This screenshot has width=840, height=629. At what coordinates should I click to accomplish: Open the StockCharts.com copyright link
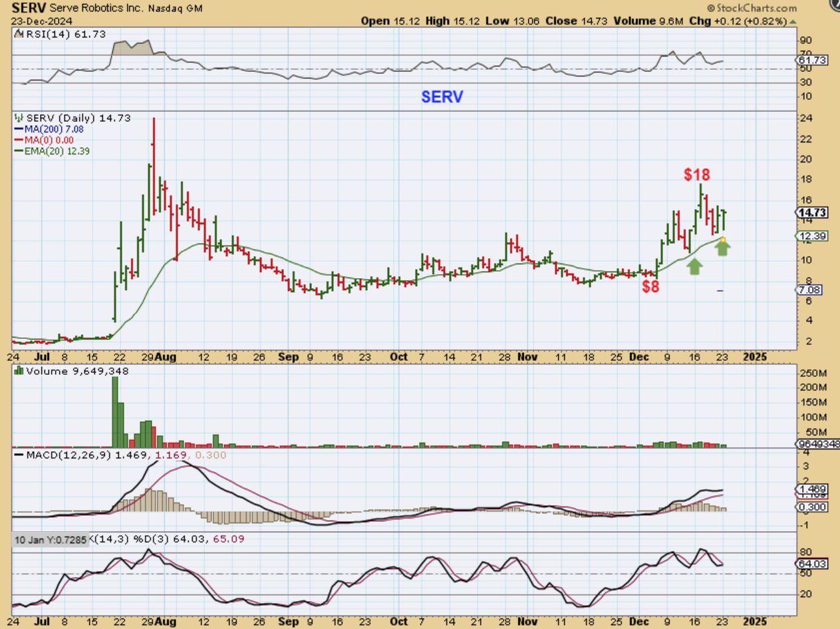click(x=752, y=9)
